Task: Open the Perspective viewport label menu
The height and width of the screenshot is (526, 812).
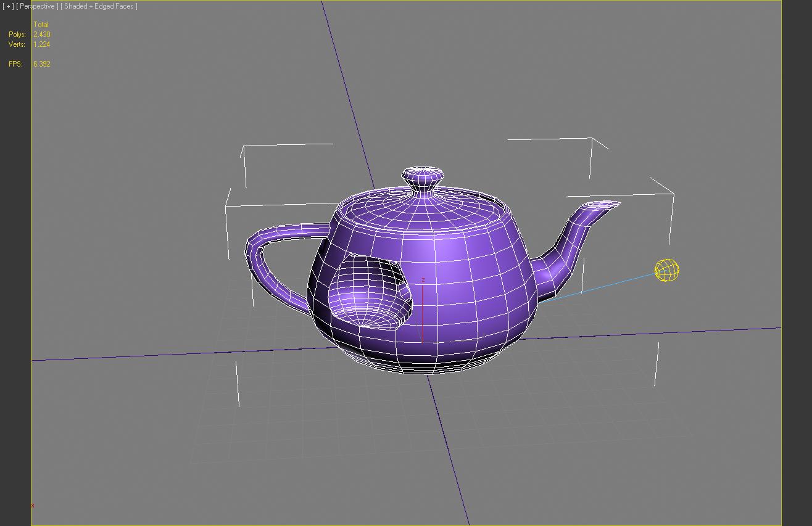Action: (x=37, y=6)
